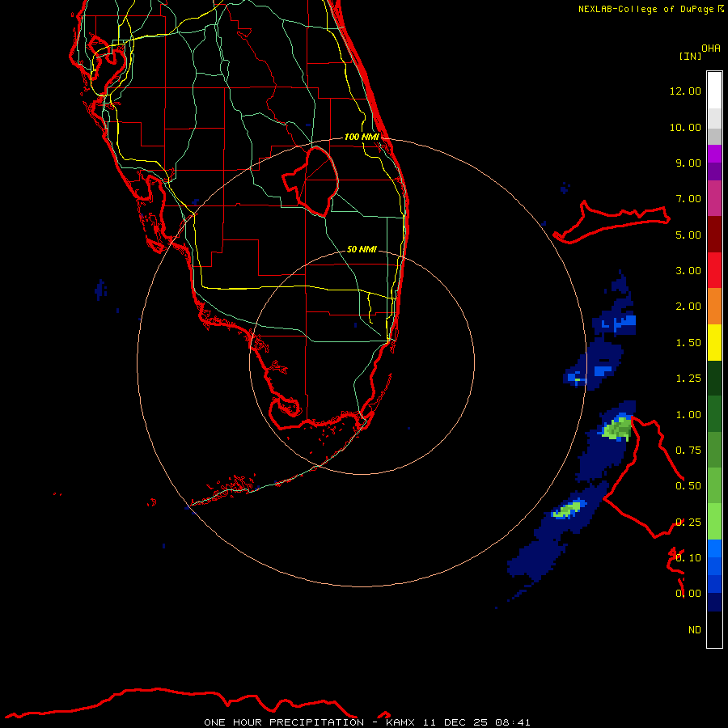Select the 2.00 legend value
Image resolution: width=728 pixels, height=728 pixels.
688,307
